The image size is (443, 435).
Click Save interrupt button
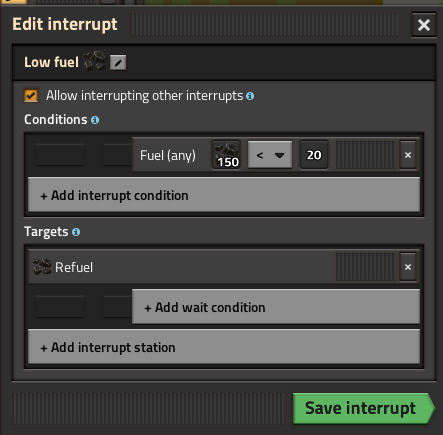tap(364, 408)
